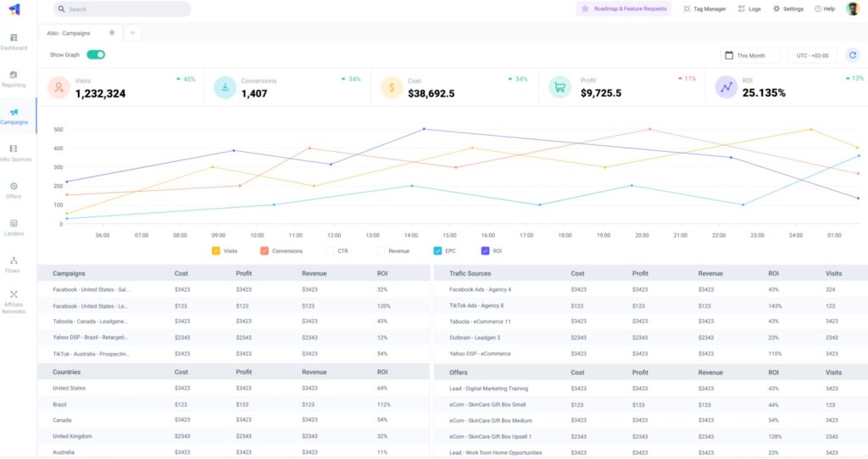Viewport: 868px width, 459px height.
Task: Close the Aldo - Campaigns tab
Action: [112, 33]
